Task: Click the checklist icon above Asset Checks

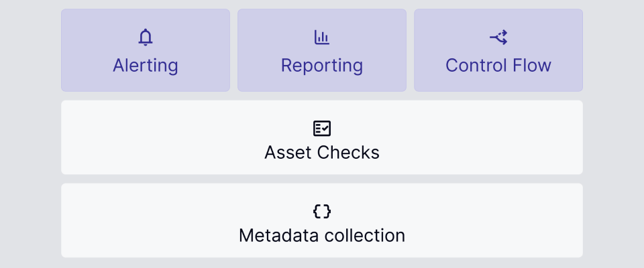Action: (x=322, y=128)
